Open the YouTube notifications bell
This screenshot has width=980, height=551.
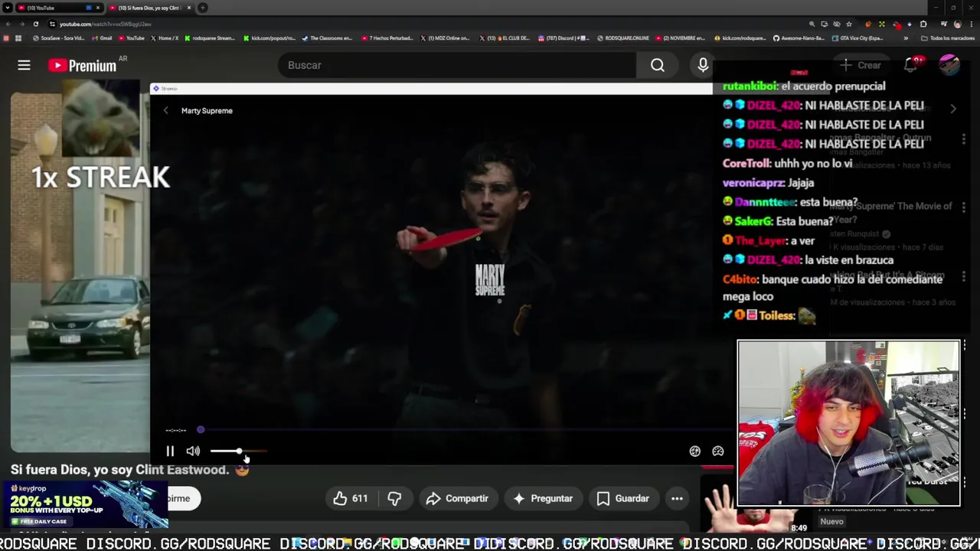910,65
